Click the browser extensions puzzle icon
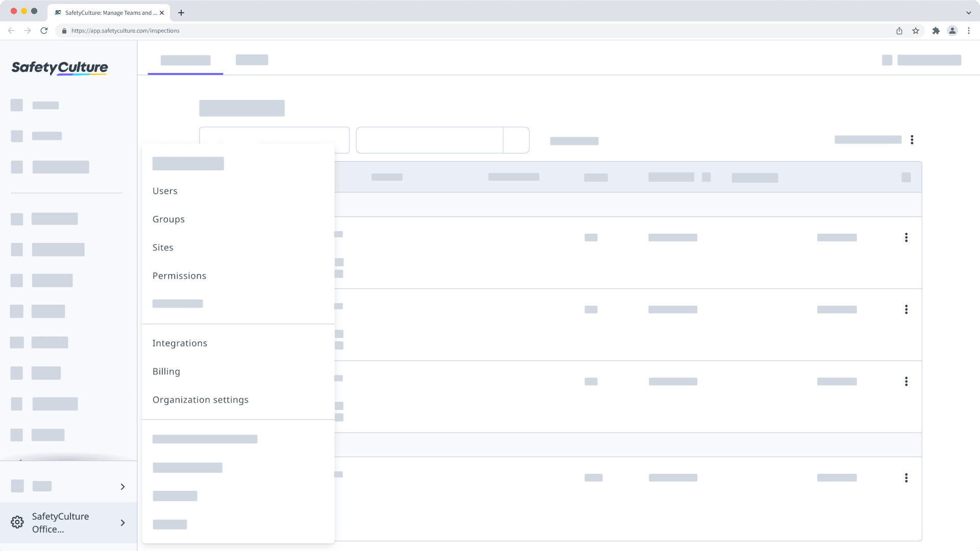This screenshot has width=980, height=551. point(936,31)
